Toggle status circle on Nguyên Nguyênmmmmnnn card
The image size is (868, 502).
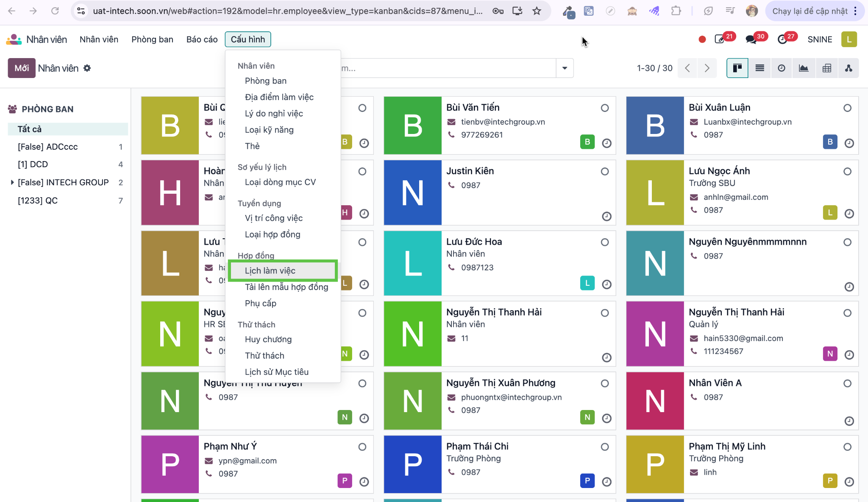click(x=847, y=243)
